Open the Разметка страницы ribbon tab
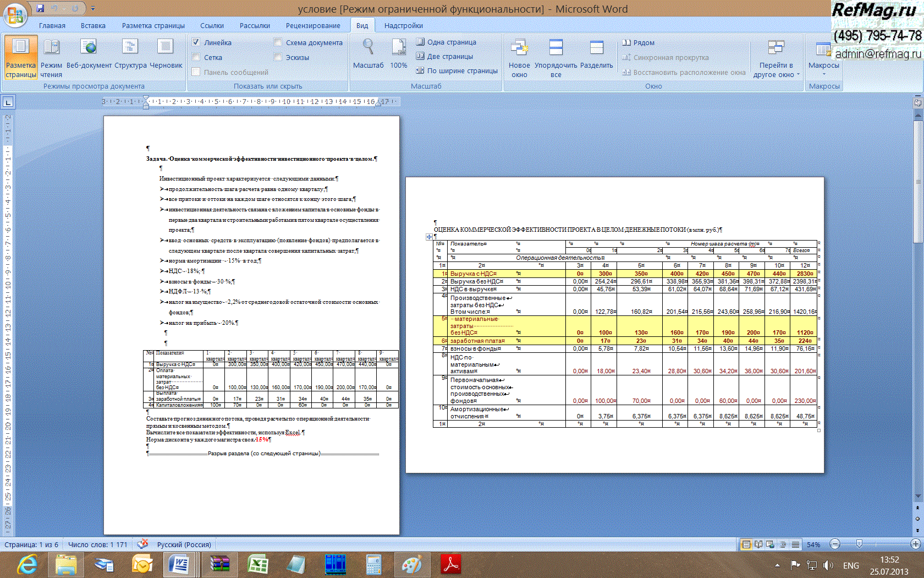The width and height of the screenshot is (924, 578). point(153,25)
